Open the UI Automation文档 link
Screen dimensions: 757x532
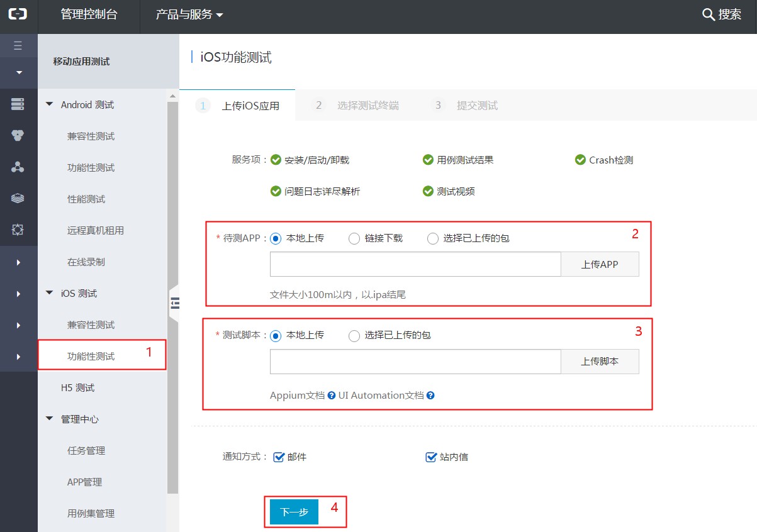pos(381,396)
